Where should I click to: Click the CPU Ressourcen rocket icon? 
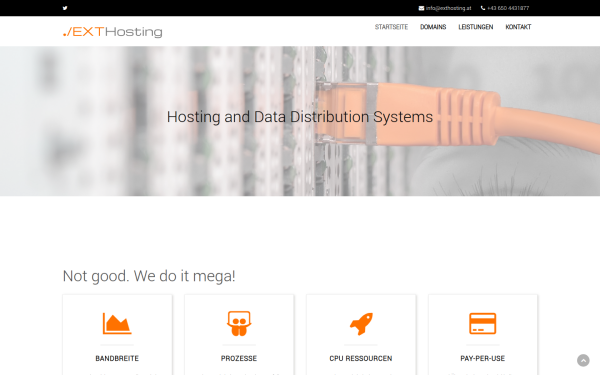(x=361, y=324)
